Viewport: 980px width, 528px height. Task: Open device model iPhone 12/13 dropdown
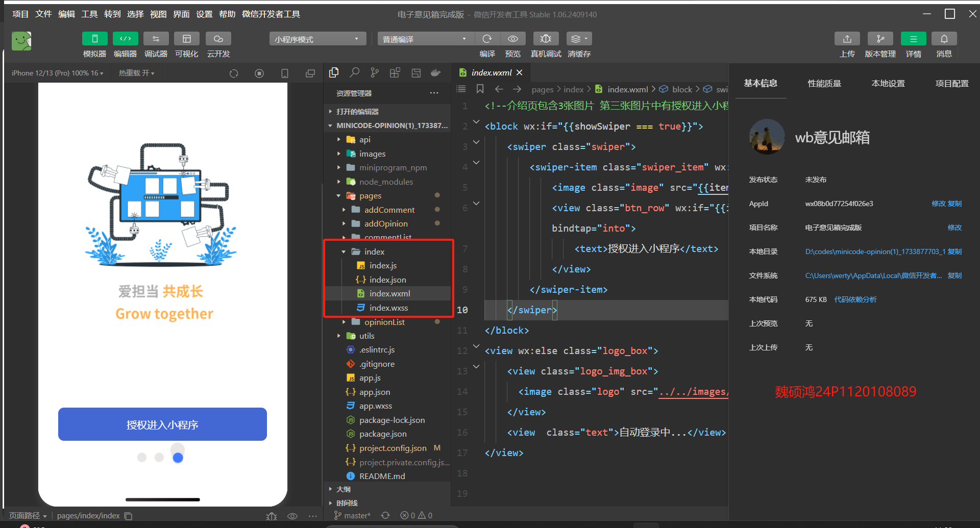click(57, 73)
